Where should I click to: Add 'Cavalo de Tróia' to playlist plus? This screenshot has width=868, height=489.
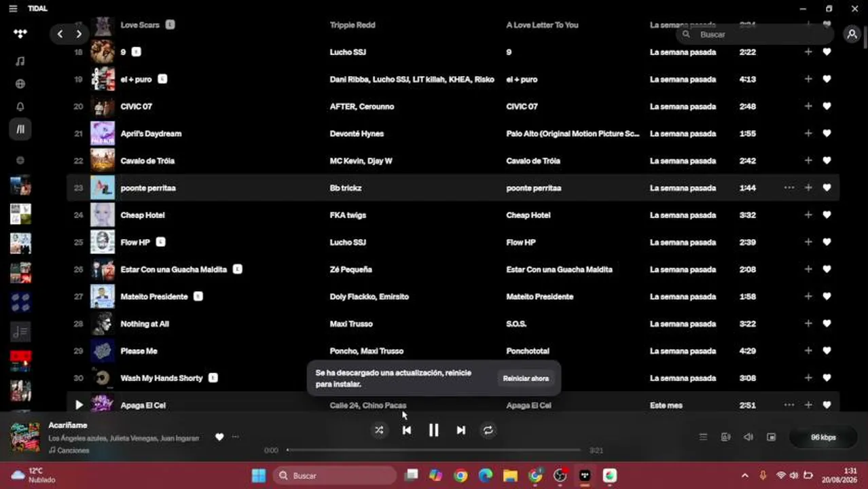[808, 160]
